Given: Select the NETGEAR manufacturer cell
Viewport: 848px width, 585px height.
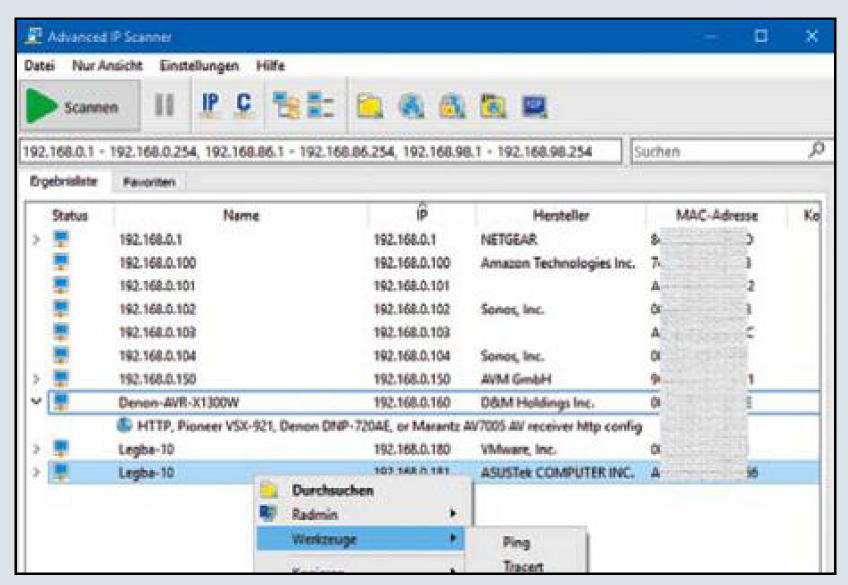Looking at the screenshot, I should pos(509,239).
